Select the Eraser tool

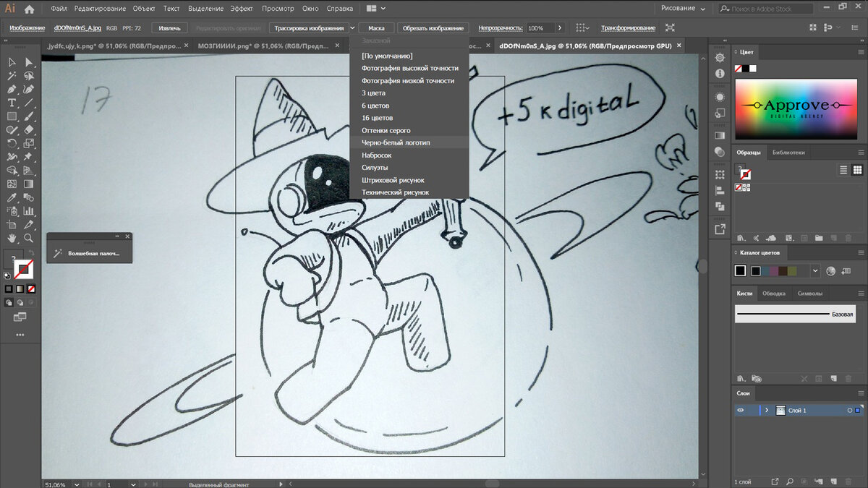[29, 130]
